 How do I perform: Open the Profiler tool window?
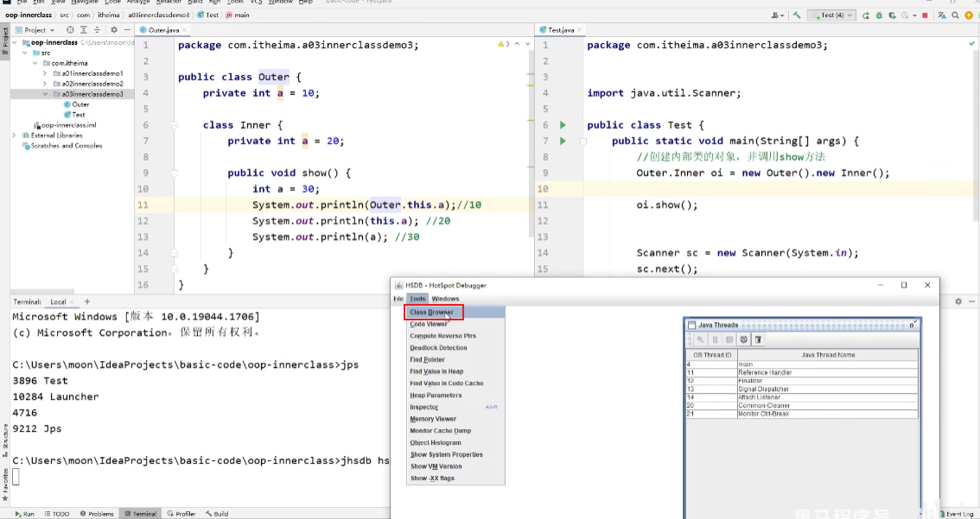tap(181, 514)
